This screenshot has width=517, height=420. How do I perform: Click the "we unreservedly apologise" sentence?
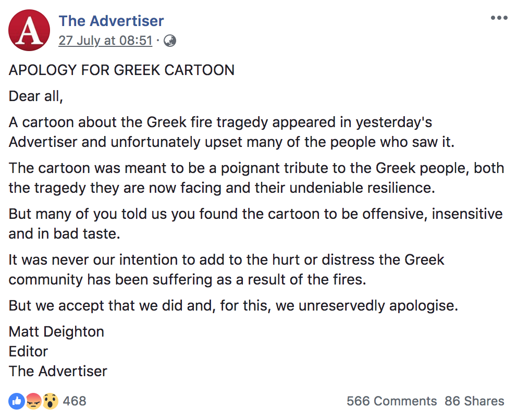click(x=233, y=305)
